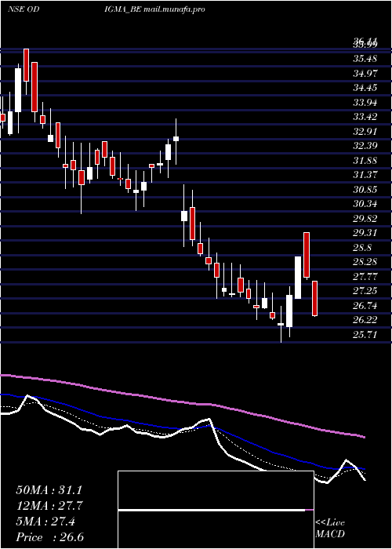Image resolution: width=392 pixels, height=549 pixels.
Task: Select the 31.37 price level label
Action: [x=365, y=175]
